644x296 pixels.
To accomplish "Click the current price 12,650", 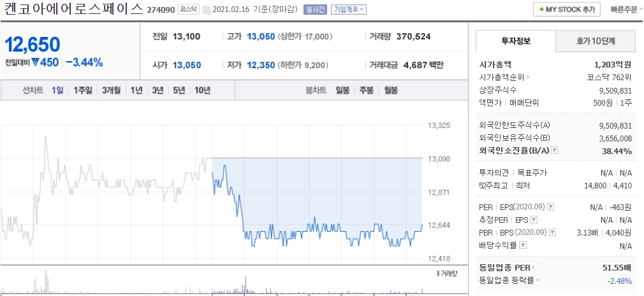I will 33,45.
